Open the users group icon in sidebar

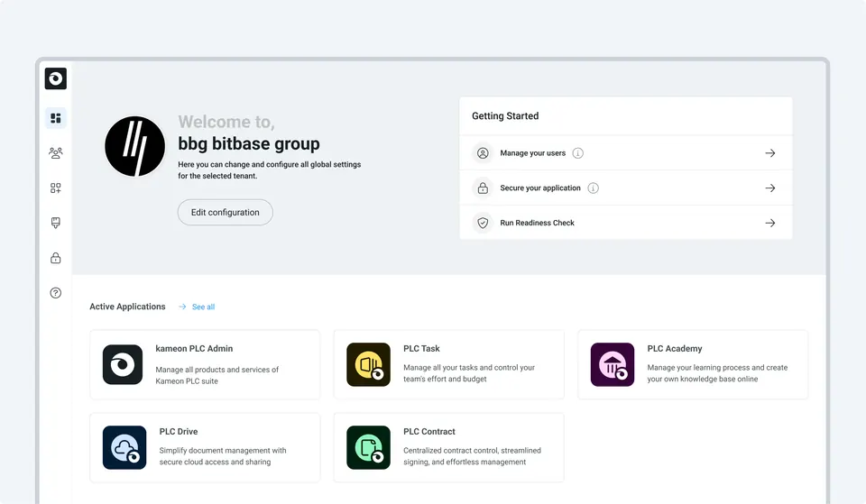point(56,153)
